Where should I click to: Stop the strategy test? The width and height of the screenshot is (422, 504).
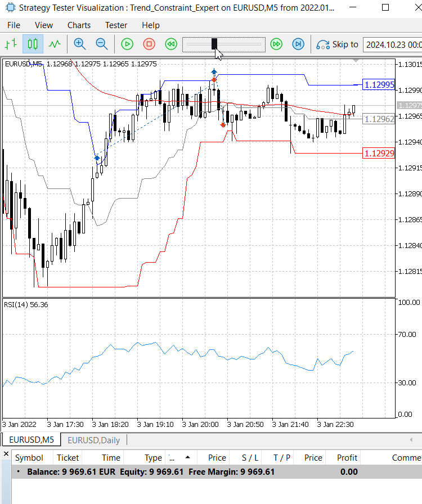149,44
